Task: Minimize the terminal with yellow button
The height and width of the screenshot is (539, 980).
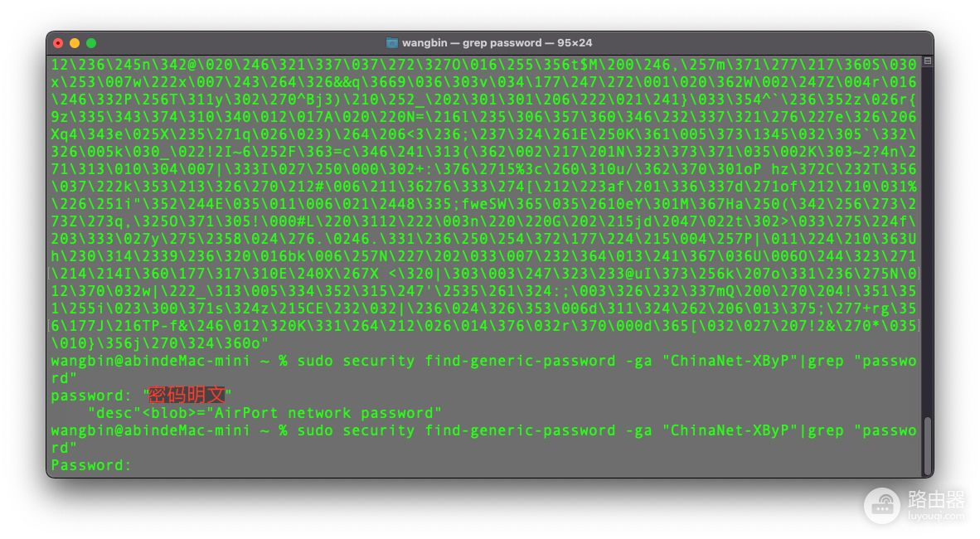Action: (x=75, y=43)
